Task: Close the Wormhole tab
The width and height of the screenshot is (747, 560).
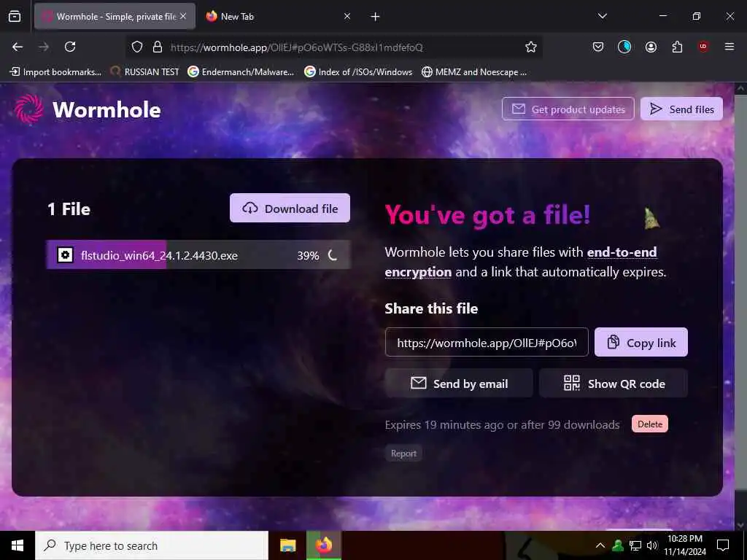Action: pyautogui.click(x=183, y=16)
